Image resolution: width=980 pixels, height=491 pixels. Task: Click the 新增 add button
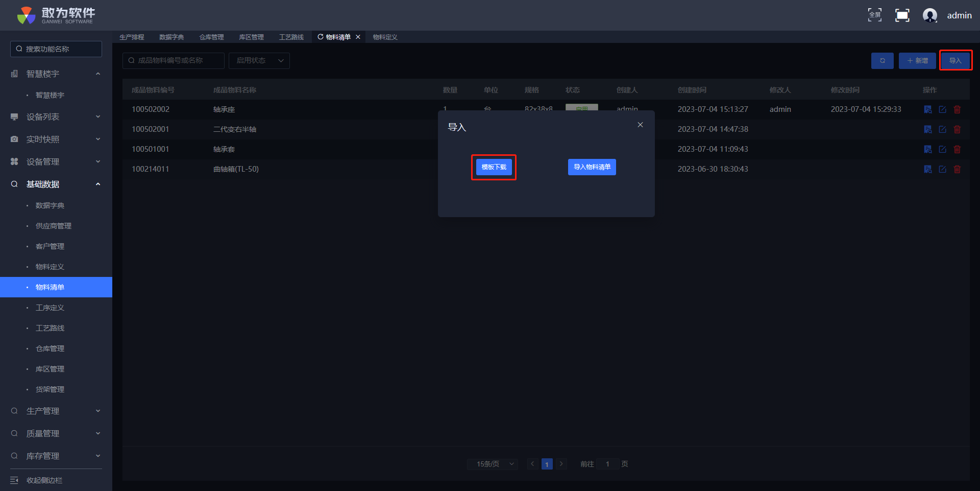[x=917, y=61]
